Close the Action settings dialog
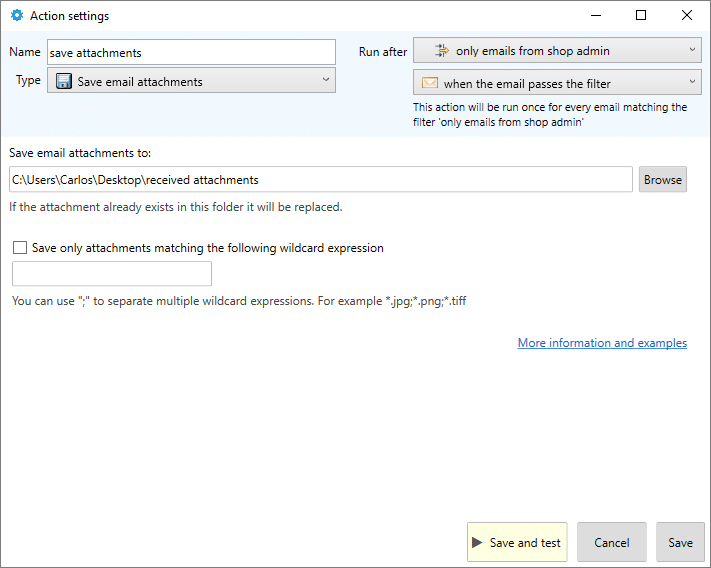 click(687, 15)
